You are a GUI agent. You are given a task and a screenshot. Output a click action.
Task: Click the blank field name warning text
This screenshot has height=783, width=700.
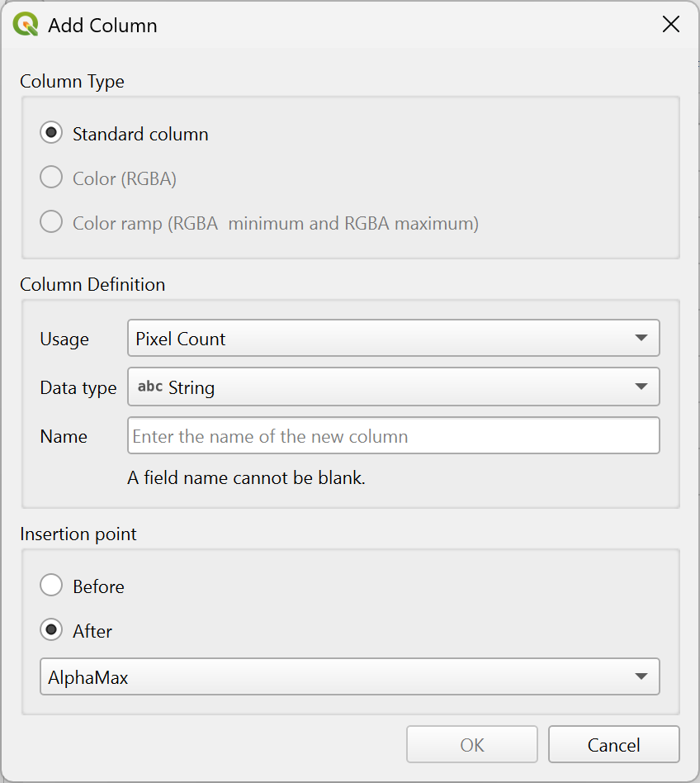pyautogui.click(x=246, y=477)
